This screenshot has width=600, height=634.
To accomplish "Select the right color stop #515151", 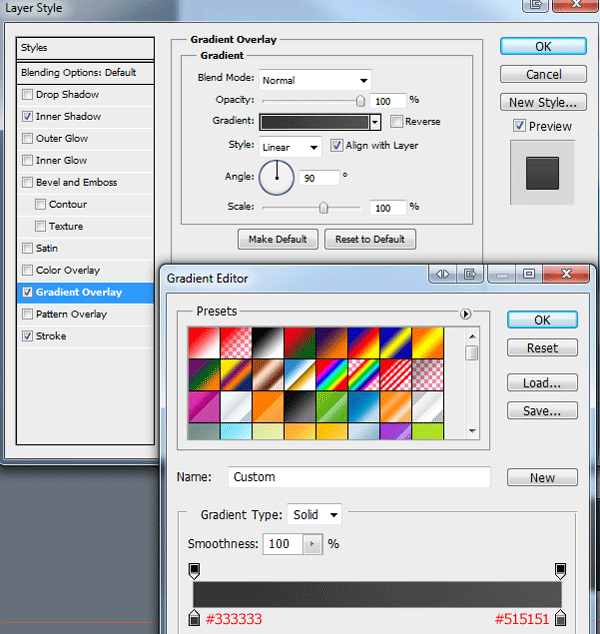I will click(560, 617).
